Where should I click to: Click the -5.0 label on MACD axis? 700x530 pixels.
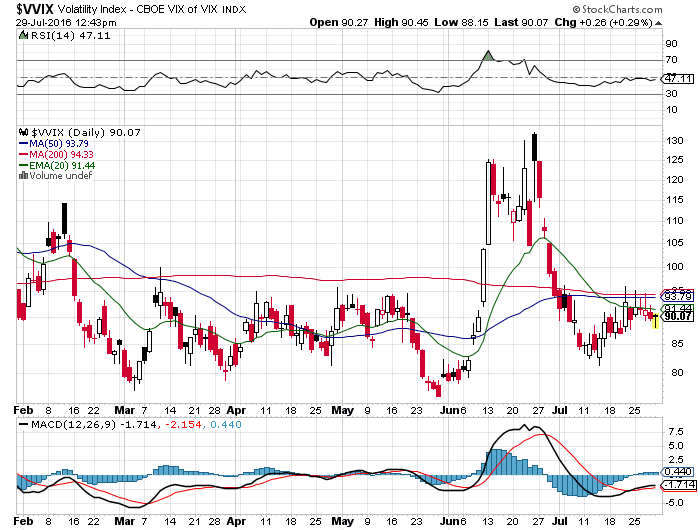click(x=674, y=503)
